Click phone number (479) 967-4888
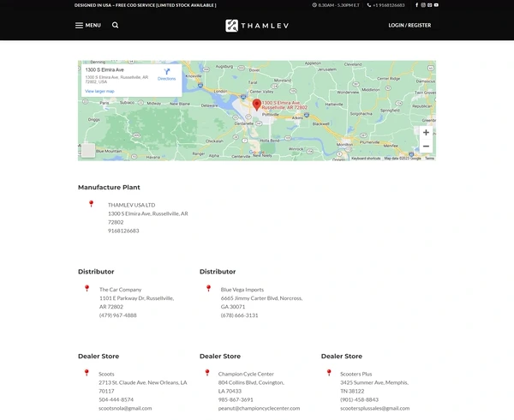Screen dimensions: 514x420 pyautogui.click(x=118, y=315)
